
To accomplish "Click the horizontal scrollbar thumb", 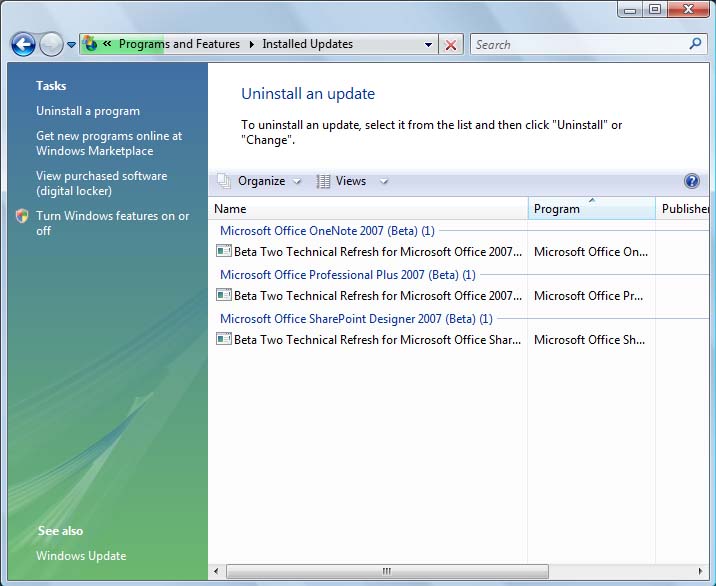I will 386,572.
